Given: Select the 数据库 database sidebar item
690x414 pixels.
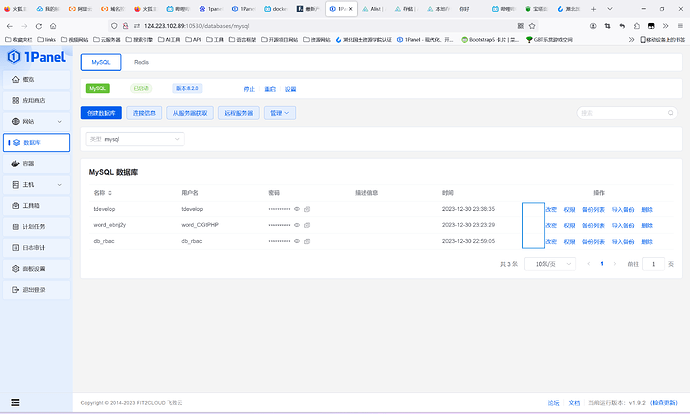Looking at the screenshot, I should [x=36, y=143].
